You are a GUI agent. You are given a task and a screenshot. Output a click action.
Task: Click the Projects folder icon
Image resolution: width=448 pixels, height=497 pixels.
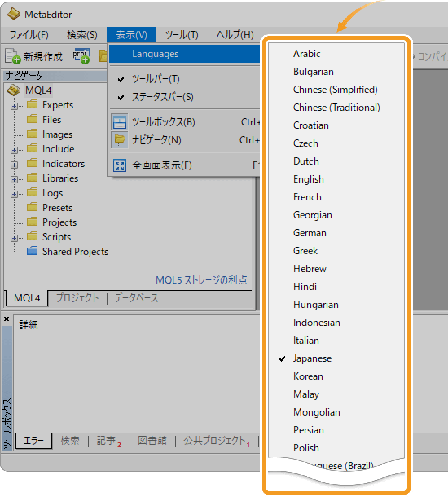[x=32, y=222]
